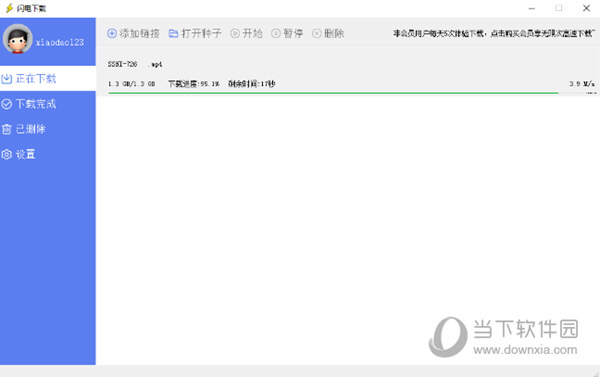Screen dimensions: 600x377
Task: Open the 设置 settings tab
Action: tap(48, 154)
